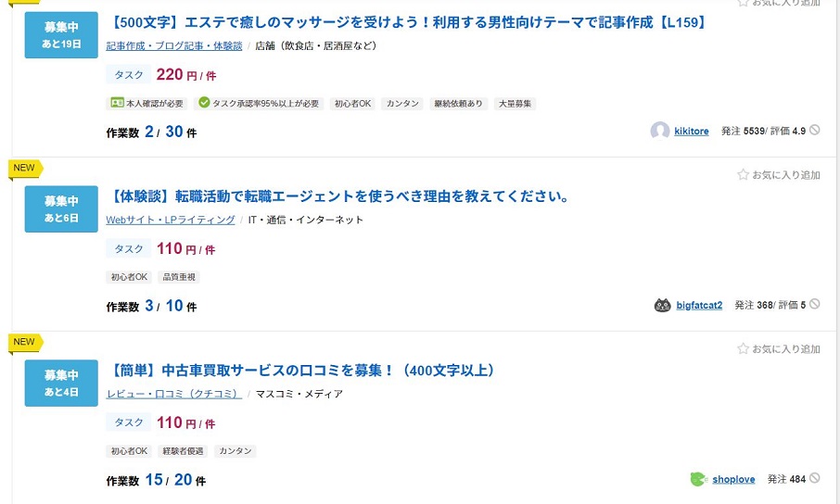
Task: Open the レビュー・口コミ（クチコミ） category link
Action: pos(174,394)
